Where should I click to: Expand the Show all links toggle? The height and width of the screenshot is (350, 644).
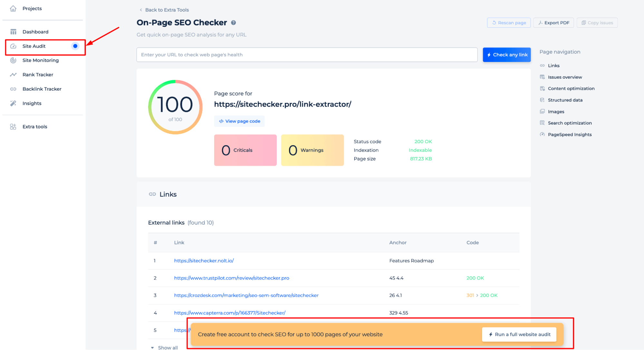point(164,347)
